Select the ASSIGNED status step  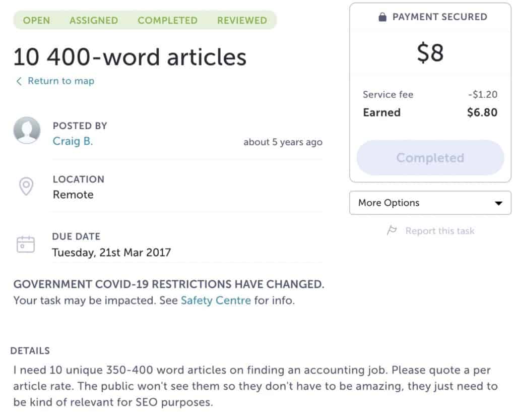point(94,21)
